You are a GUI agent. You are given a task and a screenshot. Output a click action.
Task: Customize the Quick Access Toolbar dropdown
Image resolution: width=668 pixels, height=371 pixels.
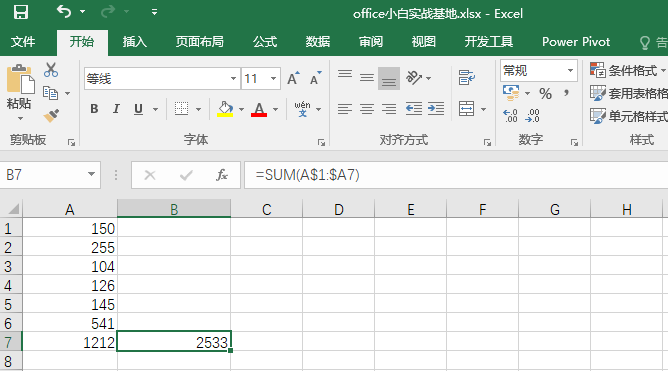click(154, 12)
